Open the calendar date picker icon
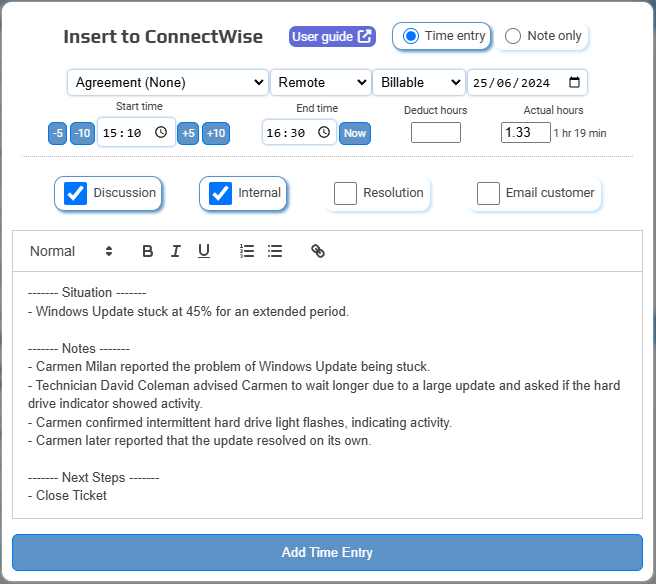The image size is (656, 584). point(574,82)
